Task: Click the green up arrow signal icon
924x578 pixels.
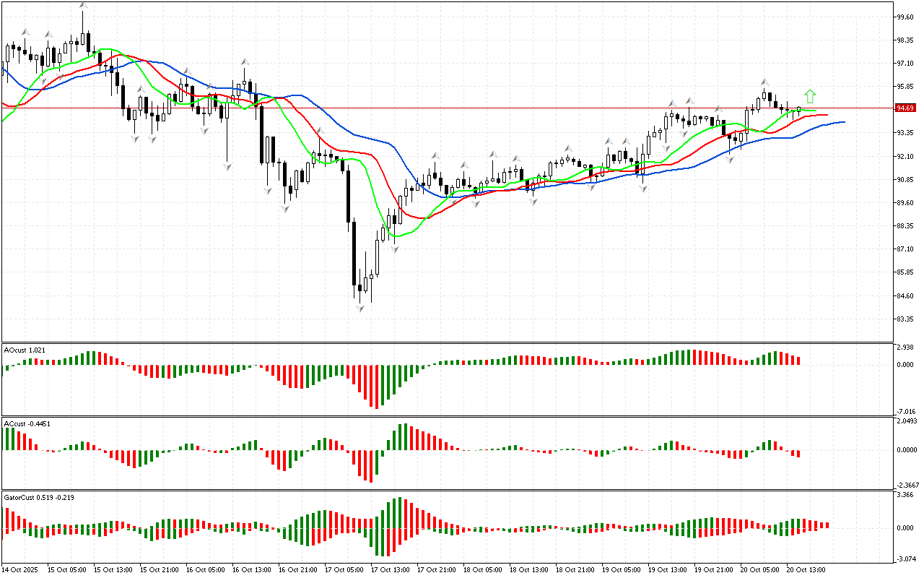Action: tap(810, 96)
